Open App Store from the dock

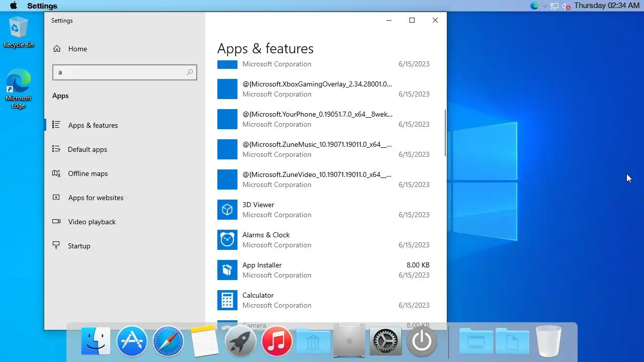[132, 341]
